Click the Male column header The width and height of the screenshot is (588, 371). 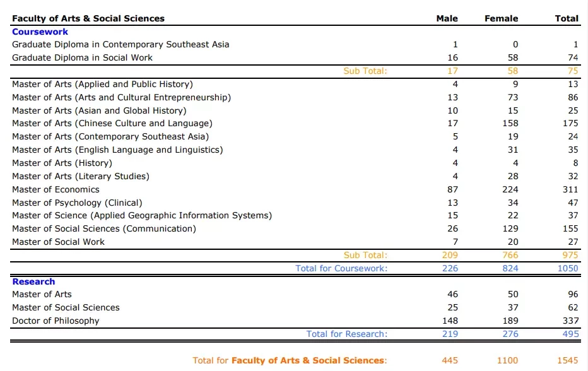pos(447,18)
